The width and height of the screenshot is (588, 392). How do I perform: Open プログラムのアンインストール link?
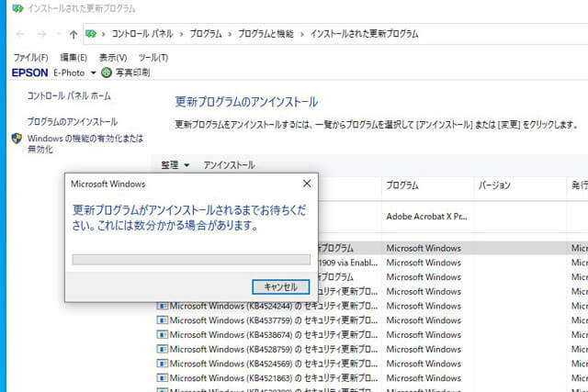(x=73, y=122)
